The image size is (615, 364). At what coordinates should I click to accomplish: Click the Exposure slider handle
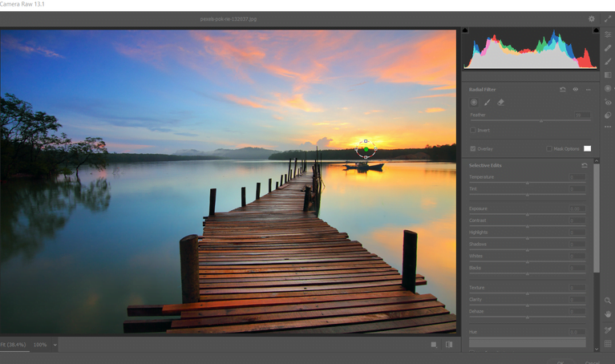click(x=527, y=215)
